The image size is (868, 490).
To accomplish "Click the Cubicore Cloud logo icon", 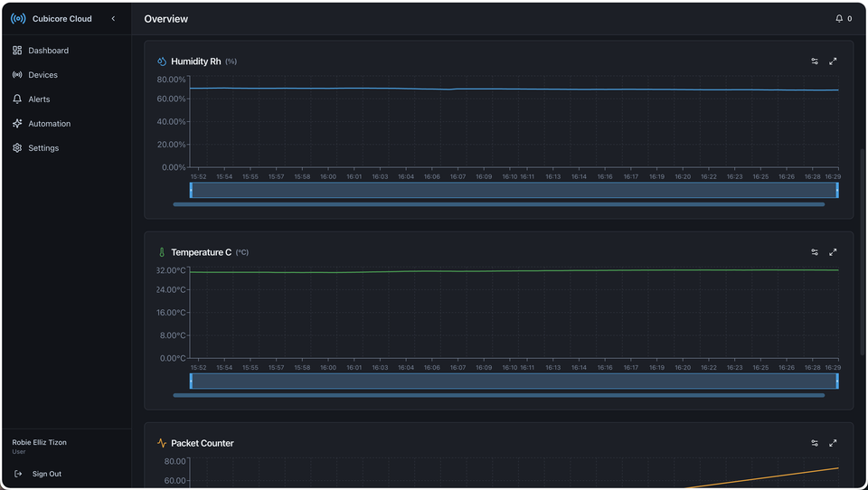I will click(18, 18).
